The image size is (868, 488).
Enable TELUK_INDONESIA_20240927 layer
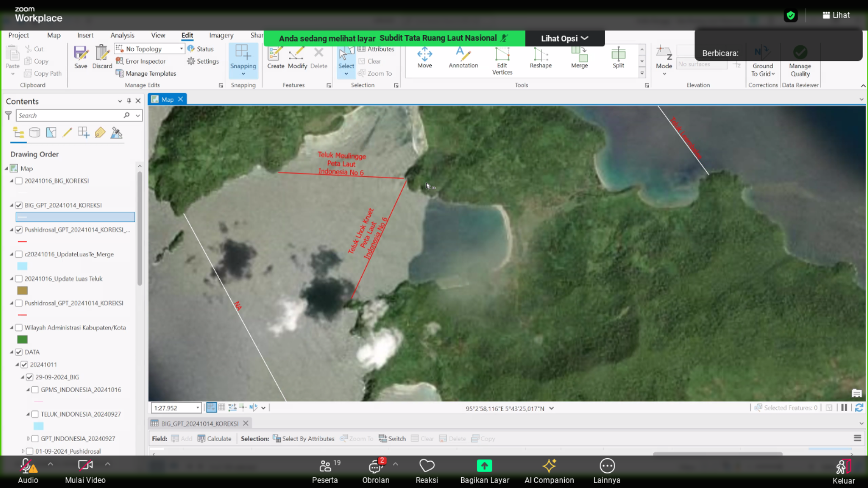(x=35, y=414)
